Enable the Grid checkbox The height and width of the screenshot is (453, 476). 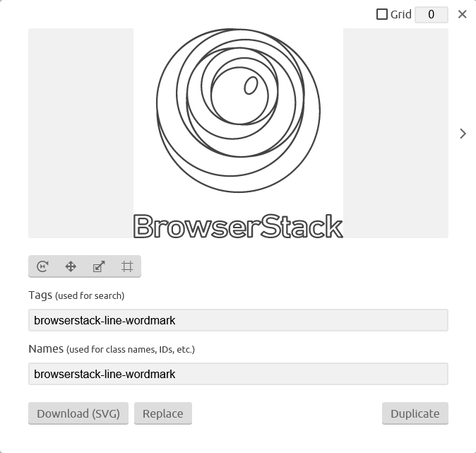coord(382,14)
